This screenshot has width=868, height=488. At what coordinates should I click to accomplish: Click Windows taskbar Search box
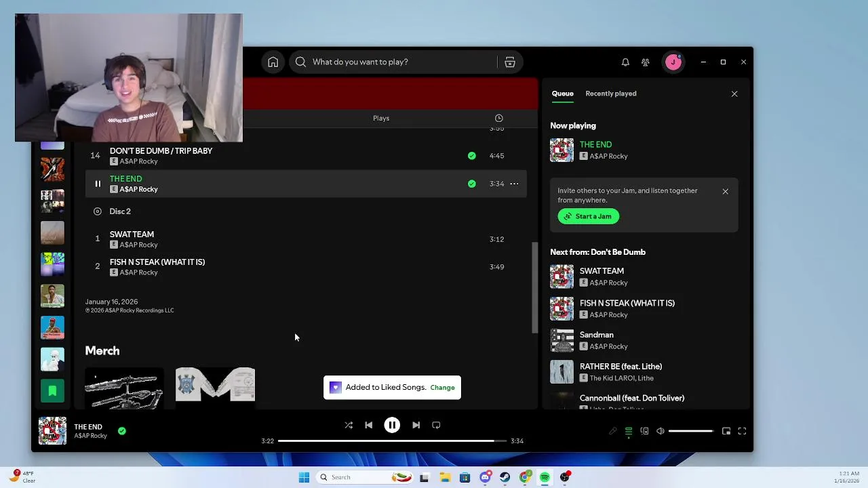(x=363, y=477)
